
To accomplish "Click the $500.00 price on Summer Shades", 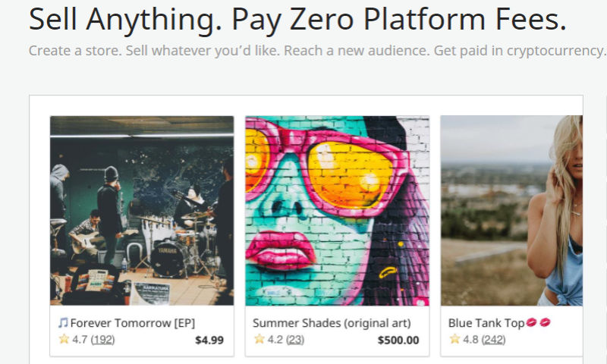I will tap(398, 340).
